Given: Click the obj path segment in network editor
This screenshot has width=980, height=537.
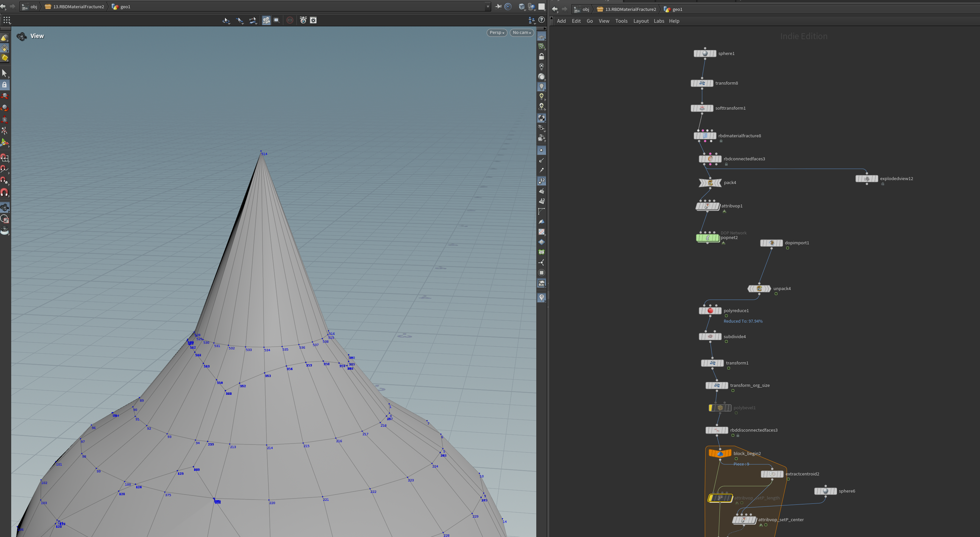Looking at the screenshot, I should click(585, 9).
